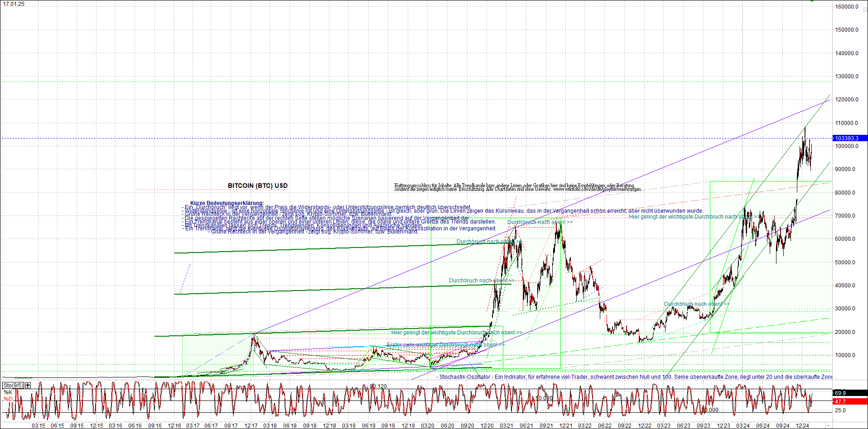Click the 03 23 date axis label

tap(664, 425)
